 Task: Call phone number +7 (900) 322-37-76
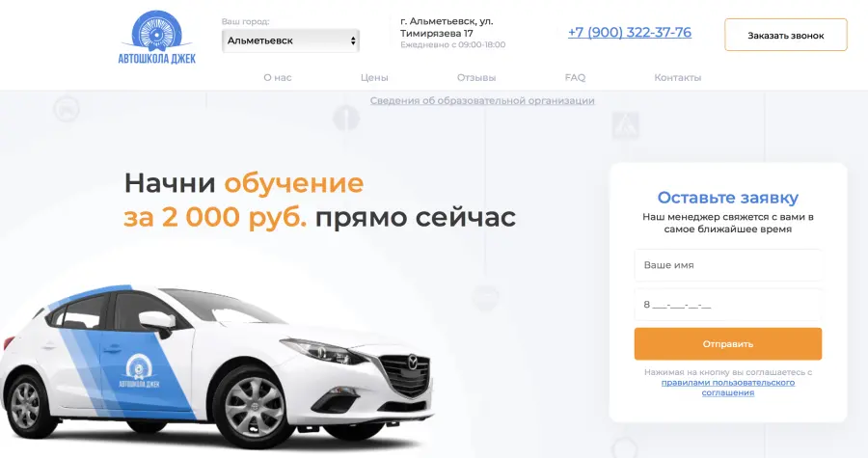[x=630, y=33]
